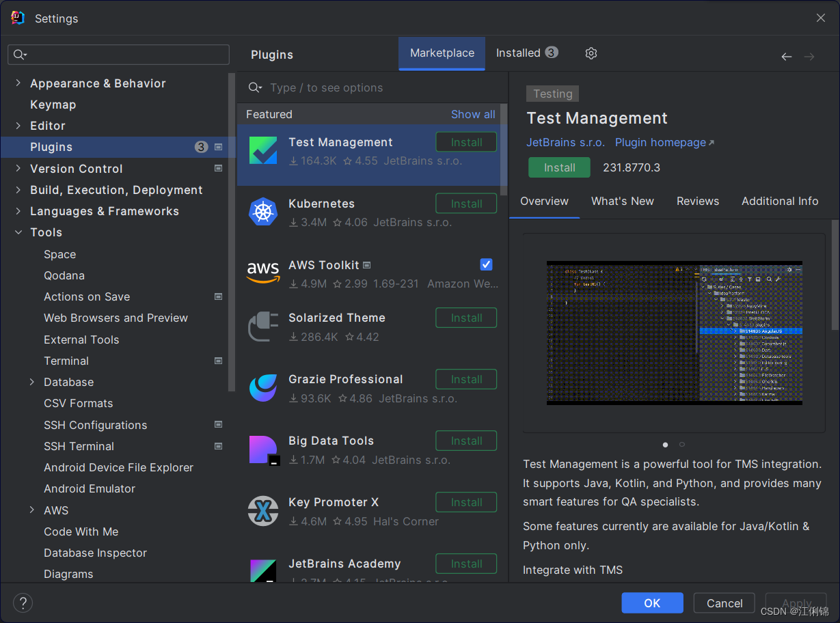The width and height of the screenshot is (840, 623).
Task: Click the Grazie Professional logo
Action: pos(263,388)
